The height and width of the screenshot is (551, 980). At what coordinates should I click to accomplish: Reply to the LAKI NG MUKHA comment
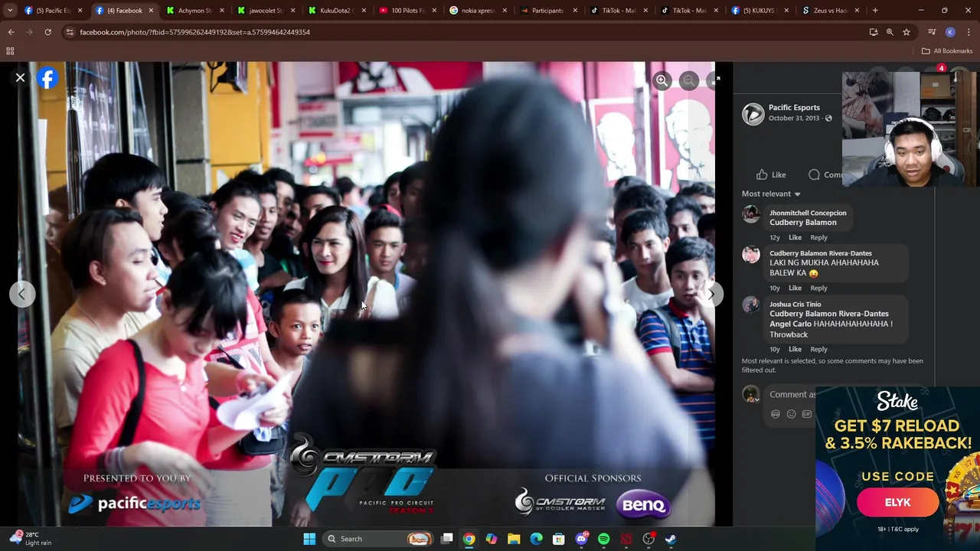[818, 288]
